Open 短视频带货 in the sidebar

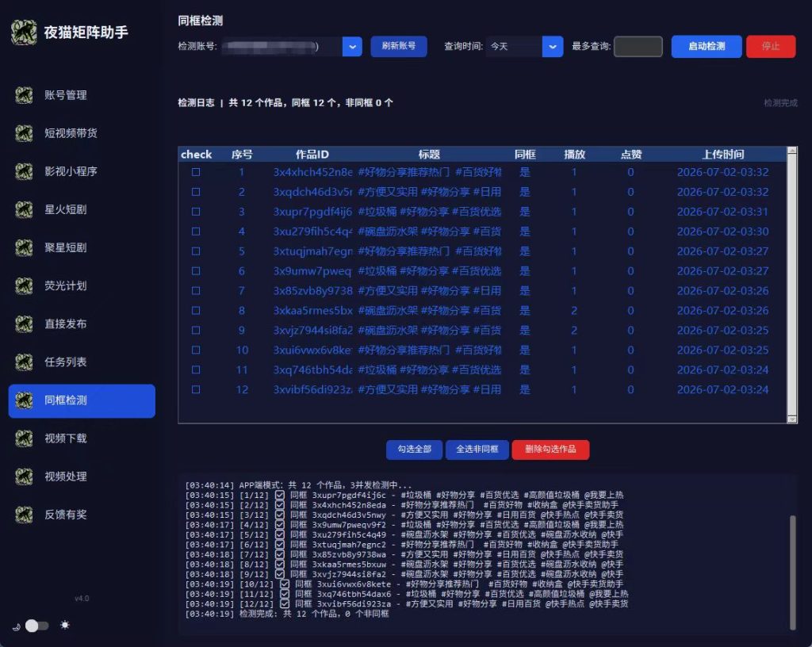(82, 133)
